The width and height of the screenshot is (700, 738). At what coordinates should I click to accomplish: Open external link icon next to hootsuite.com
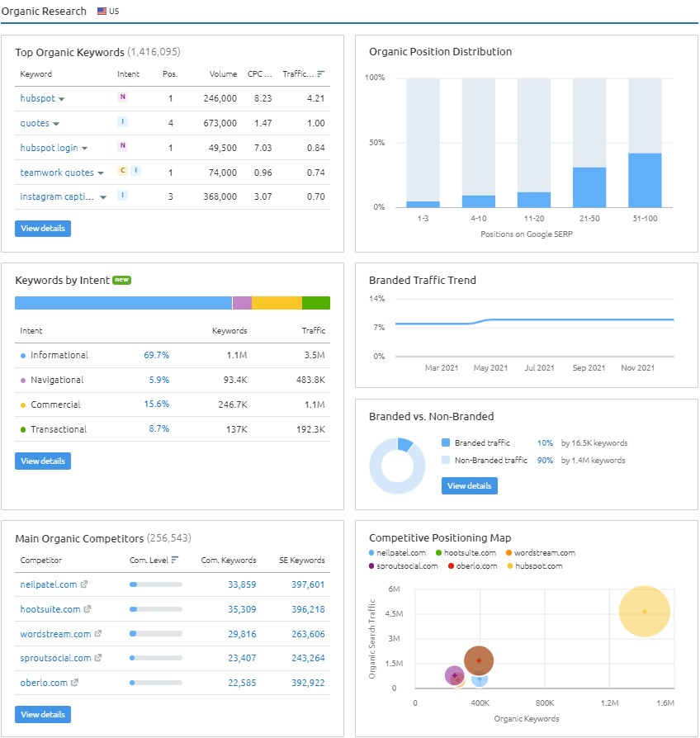tap(87, 609)
